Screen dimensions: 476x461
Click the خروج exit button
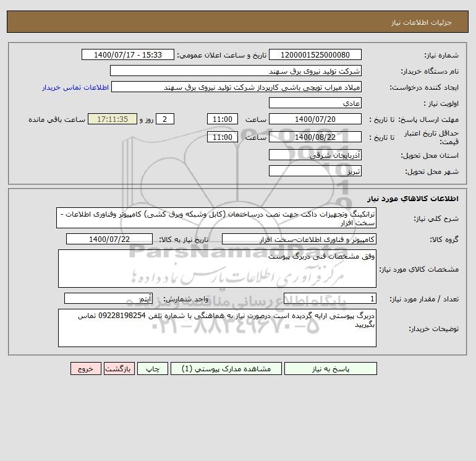click(86, 369)
